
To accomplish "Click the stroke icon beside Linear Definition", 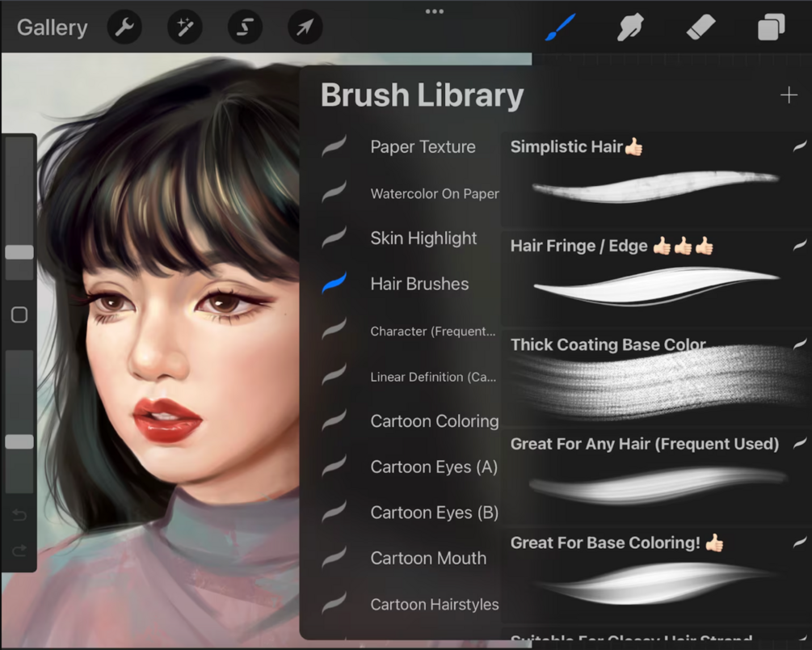I will (x=334, y=374).
